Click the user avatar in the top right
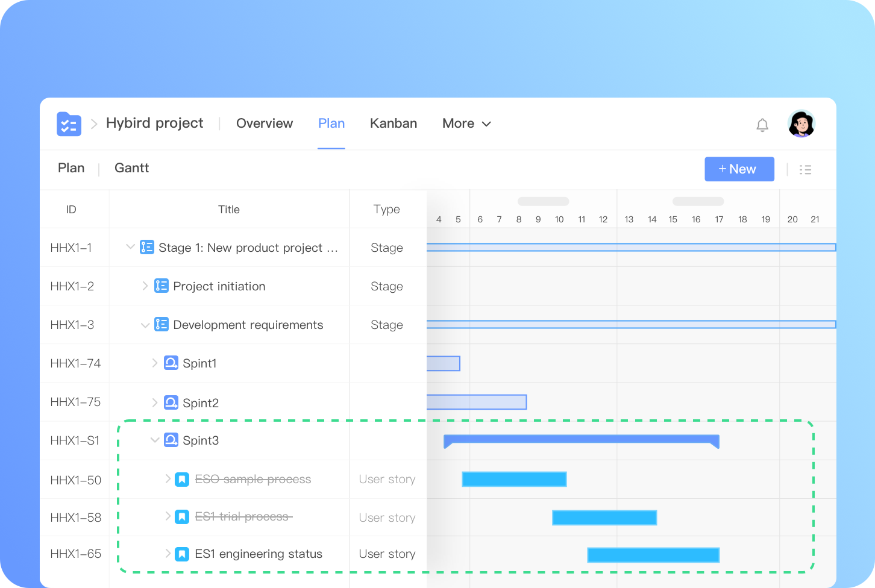The height and width of the screenshot is (588, 875). click(801, 124)
